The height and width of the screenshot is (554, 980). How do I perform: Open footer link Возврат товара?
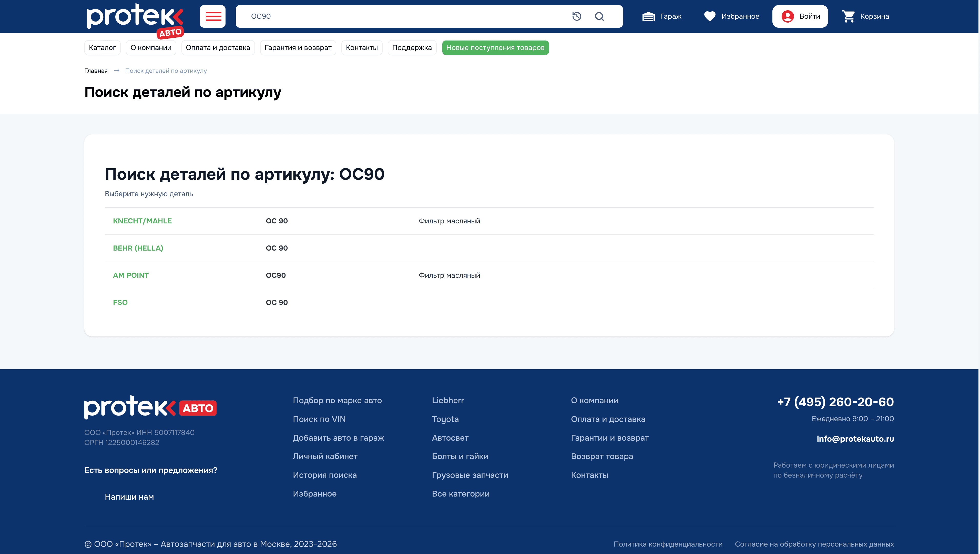pos(602,456)
